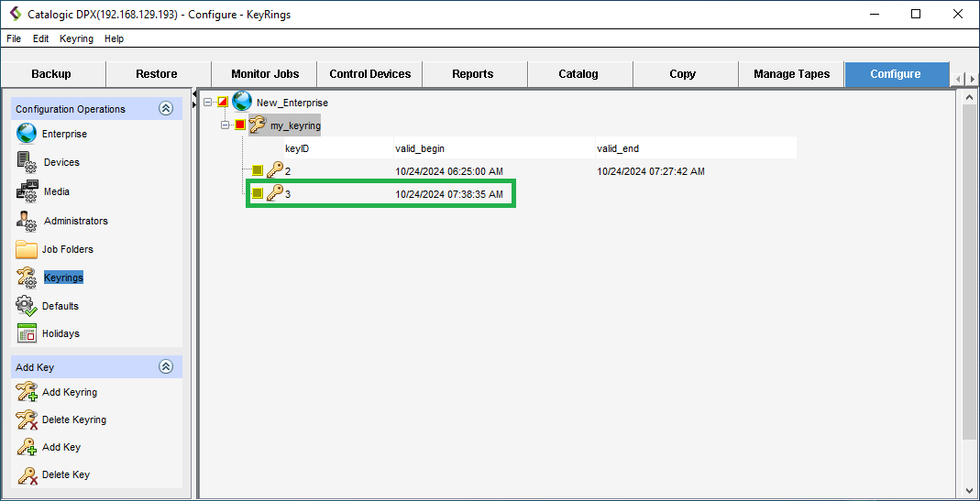This screenshot has height=501, width=980.
Task: Select the Media icon in sidebar
Action: (x=27, y=191)
